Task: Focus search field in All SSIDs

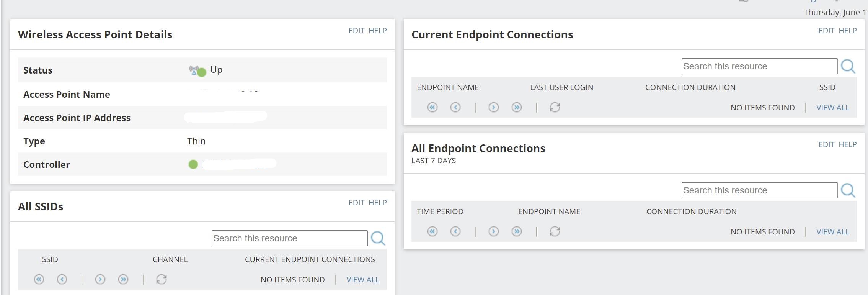Action: click(x=289, y=238)
